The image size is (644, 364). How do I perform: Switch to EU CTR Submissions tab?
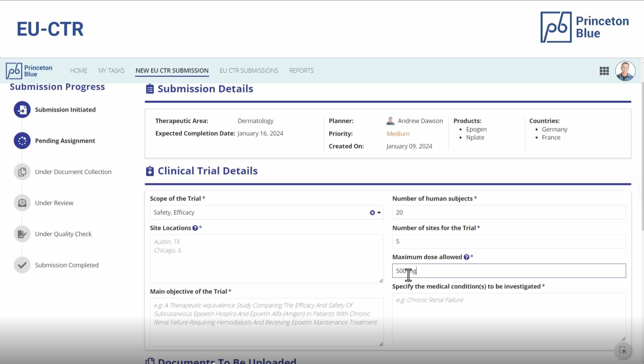coord(249,71)
